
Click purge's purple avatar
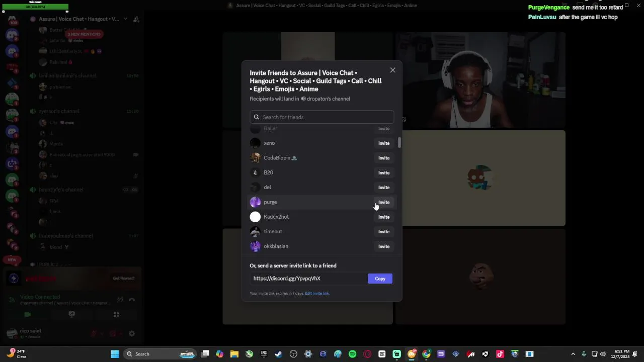(x=255, y=202)
